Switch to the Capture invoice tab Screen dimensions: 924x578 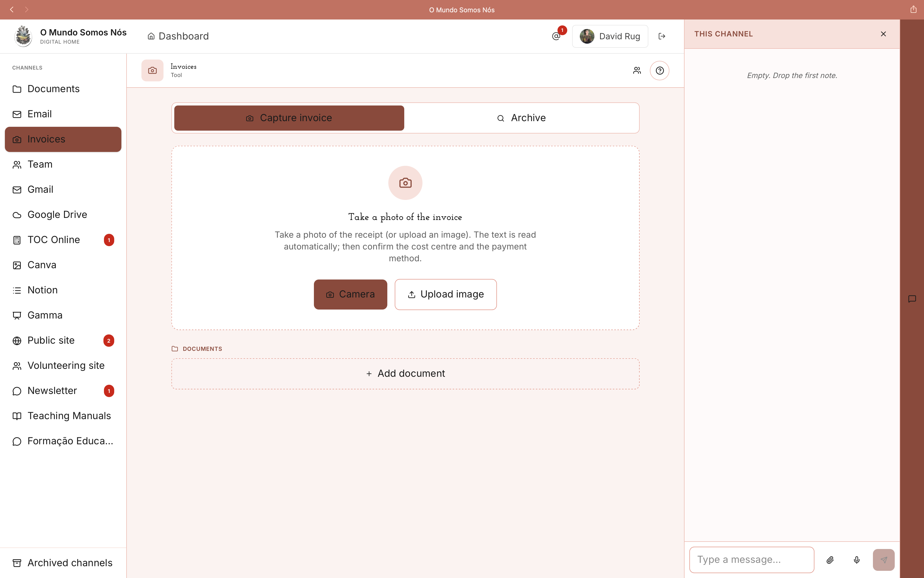click(289, 118)
